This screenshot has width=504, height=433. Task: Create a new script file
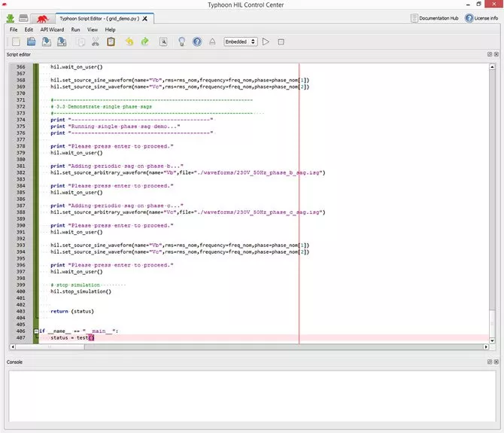16,42
